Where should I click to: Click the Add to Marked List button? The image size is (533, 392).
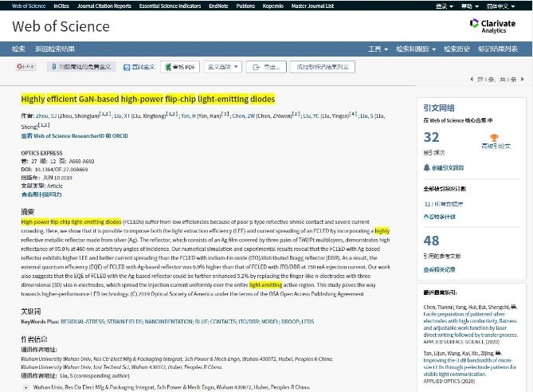pyautogui.click(x=321, y=67)
